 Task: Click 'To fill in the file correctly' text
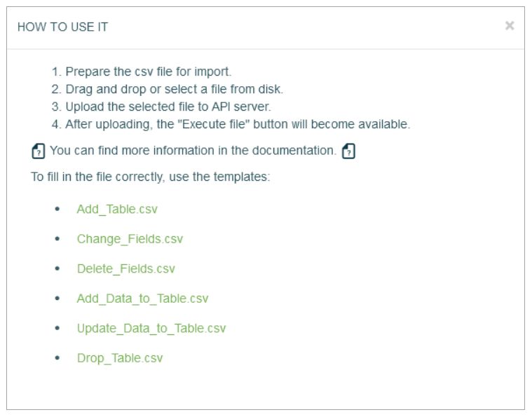pyautogui.click(x=150, y=177)
